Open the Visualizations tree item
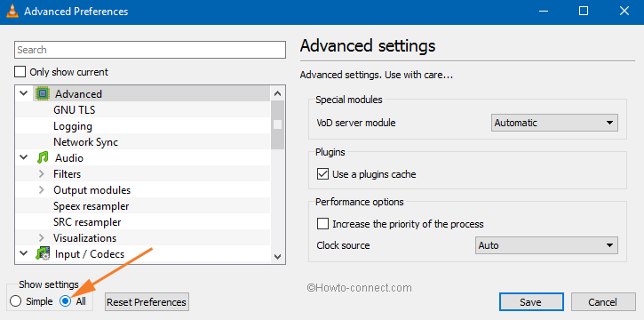Viewport: 644px width, 320px height. click(84, 238)
